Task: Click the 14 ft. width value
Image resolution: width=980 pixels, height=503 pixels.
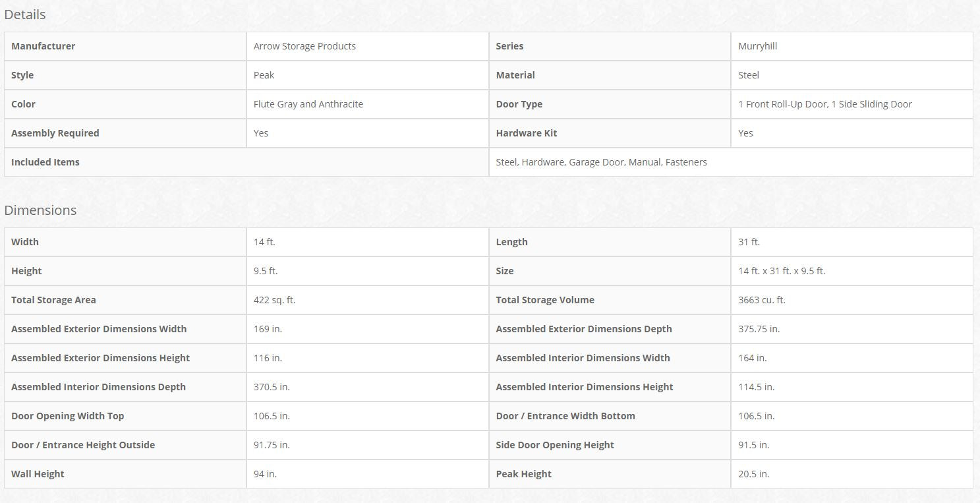Action: click(x=264, y=242)
